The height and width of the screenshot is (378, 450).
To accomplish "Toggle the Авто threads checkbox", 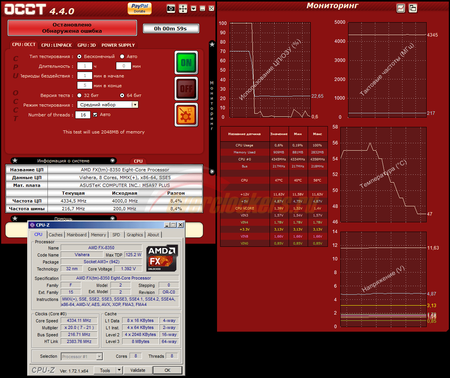I will [95, 115].
